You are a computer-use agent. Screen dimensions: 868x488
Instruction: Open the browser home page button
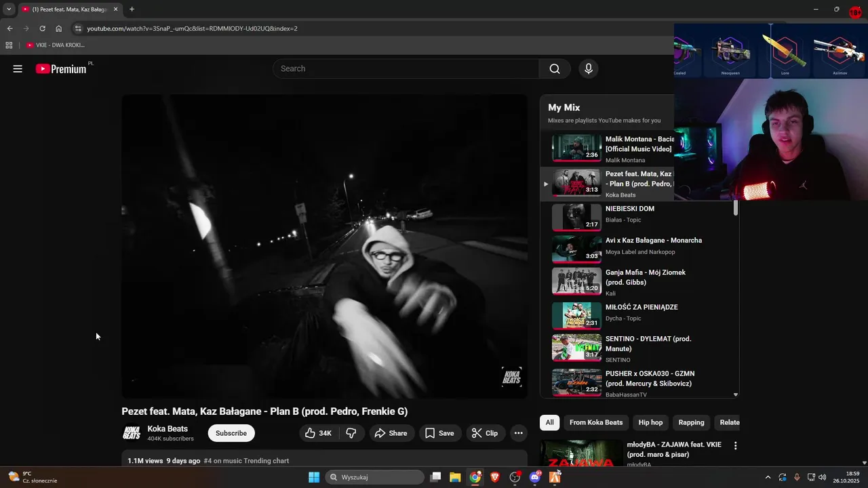(x=59, y=28)
